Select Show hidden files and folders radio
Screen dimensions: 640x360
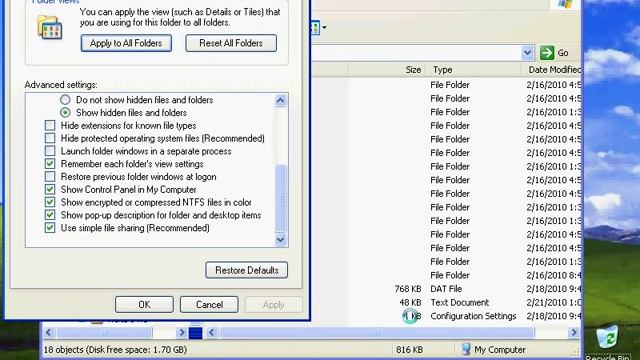[x=65, y=112]
